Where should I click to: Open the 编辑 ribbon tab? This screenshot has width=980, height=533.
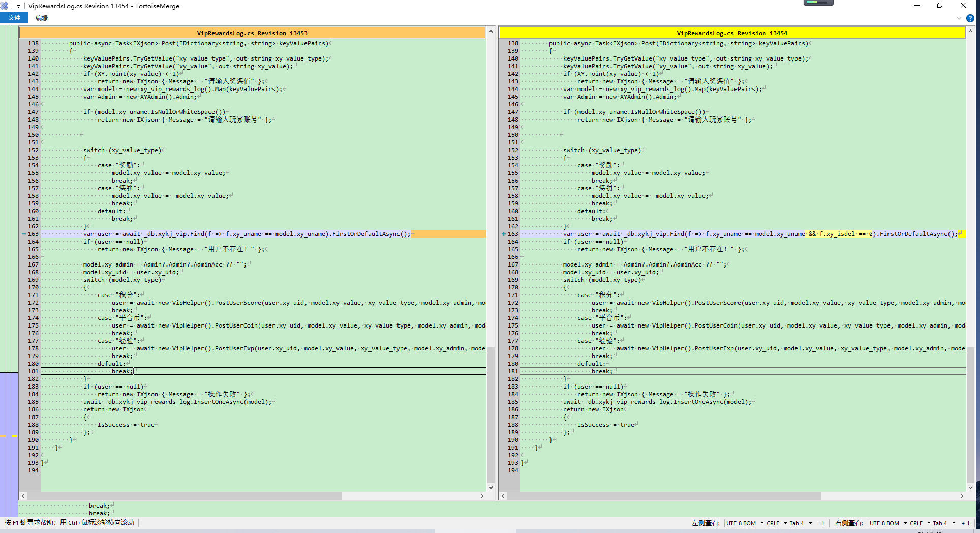click(42, 18)
